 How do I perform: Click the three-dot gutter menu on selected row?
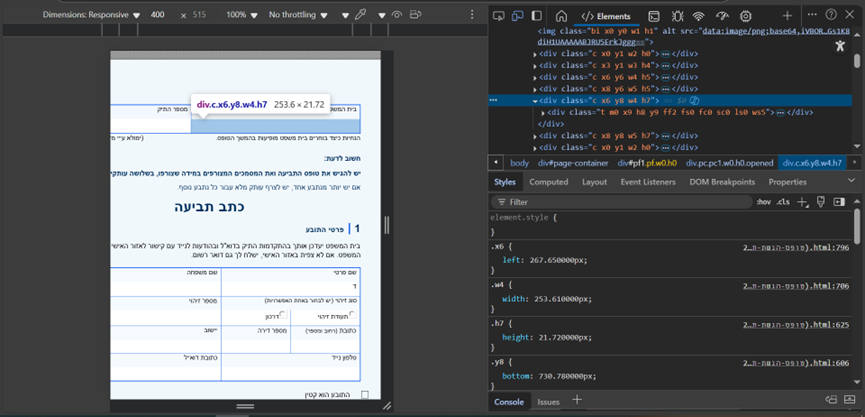tap(493, 100)
